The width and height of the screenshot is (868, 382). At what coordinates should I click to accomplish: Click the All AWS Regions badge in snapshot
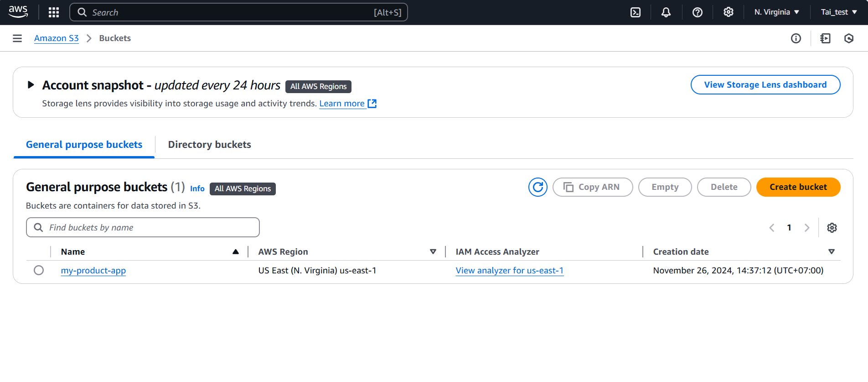[x=319, y=87]
